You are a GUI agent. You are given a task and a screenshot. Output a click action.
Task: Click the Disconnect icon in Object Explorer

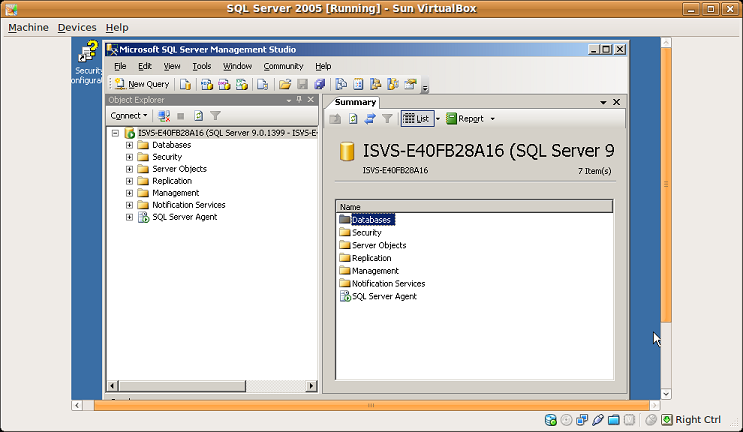pos(164,116)
